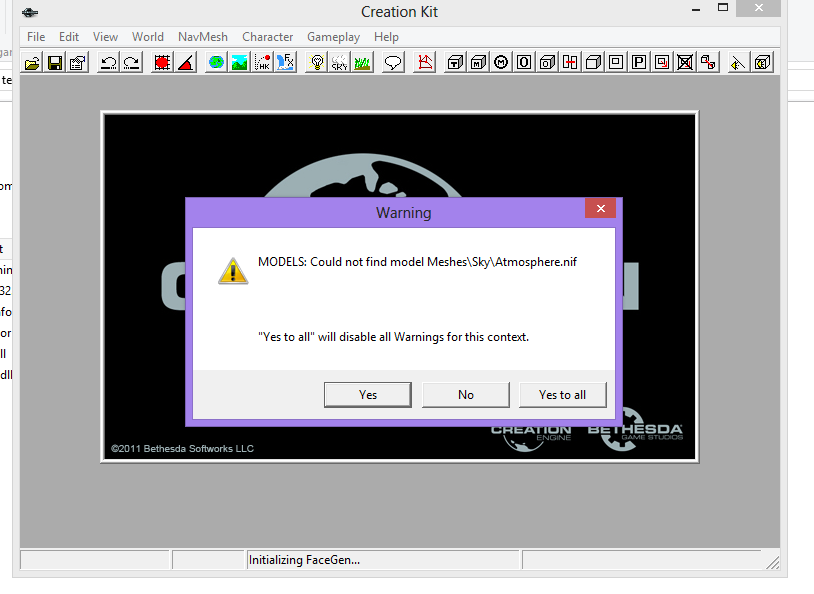Choose Yes to all in Warning dialog

[x=562, y=395]
